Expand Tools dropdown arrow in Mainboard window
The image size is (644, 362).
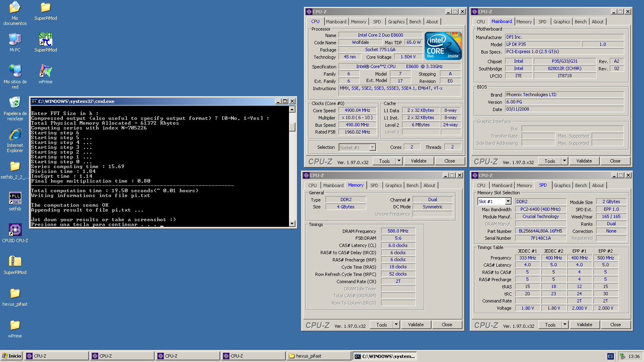click(564, 161)
